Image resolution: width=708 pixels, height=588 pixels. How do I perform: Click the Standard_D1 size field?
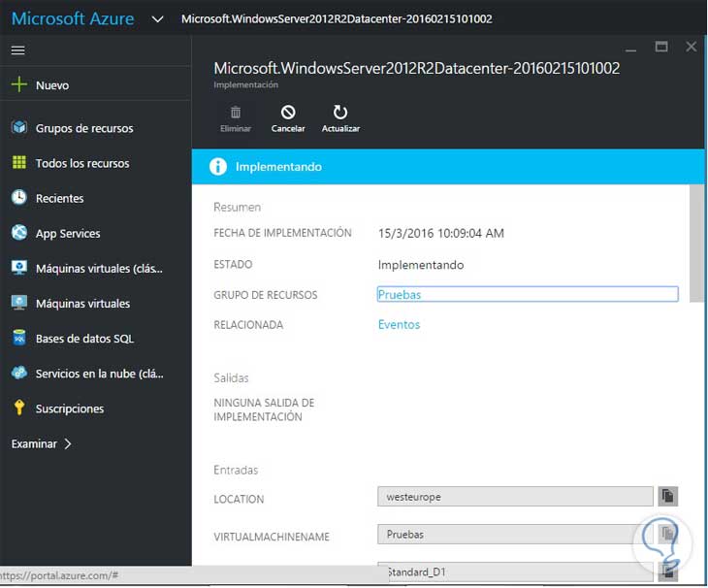click(515, 572)
